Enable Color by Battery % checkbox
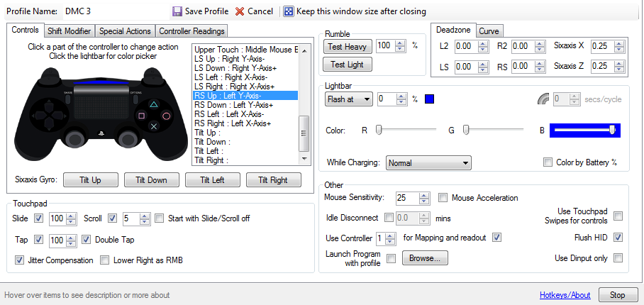 tap(548, 162)
